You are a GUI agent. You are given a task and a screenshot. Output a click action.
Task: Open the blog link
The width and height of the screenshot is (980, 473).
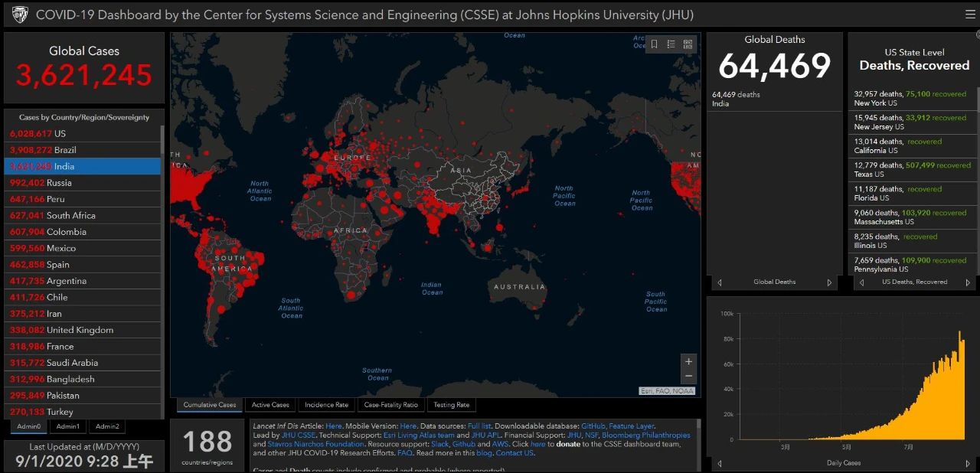pyautogui.click(x=484, y=453)
